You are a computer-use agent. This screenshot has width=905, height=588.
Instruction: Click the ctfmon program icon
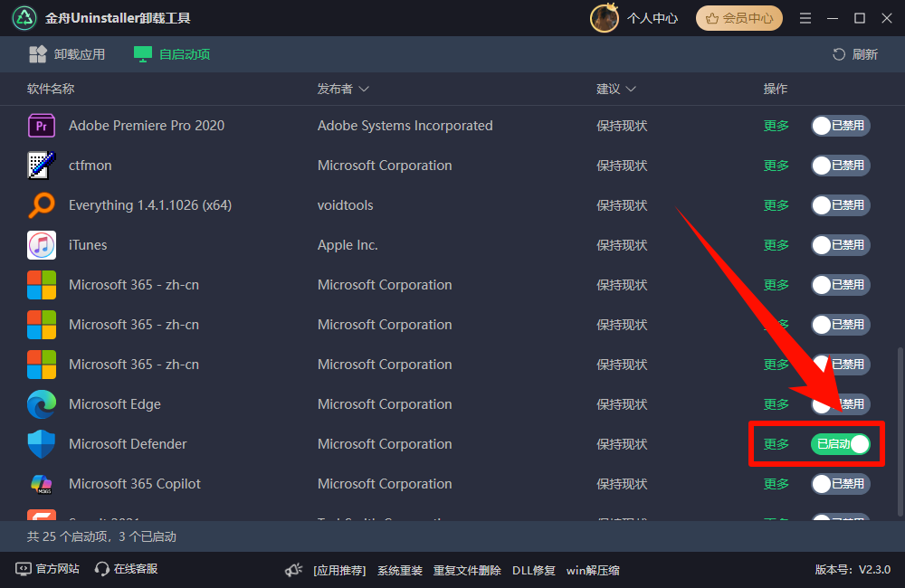(42, 166)
